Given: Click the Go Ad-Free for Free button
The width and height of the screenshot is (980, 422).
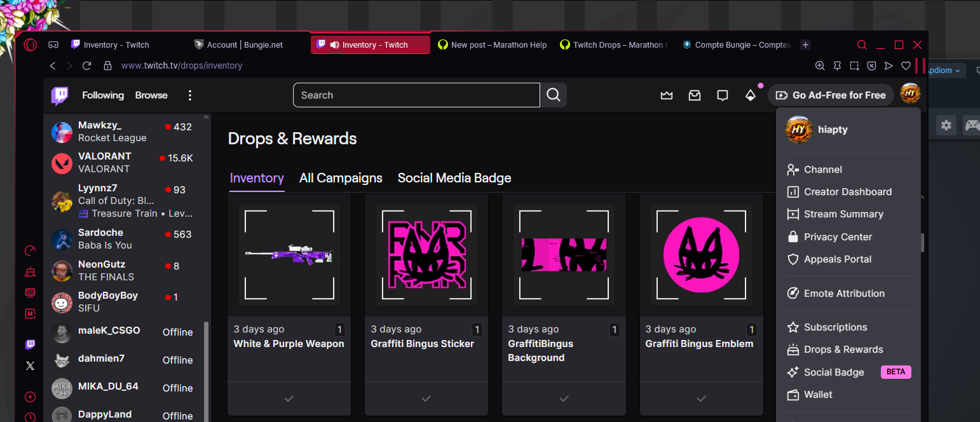Looking at the screenshot, I should [x=831, y=95].
